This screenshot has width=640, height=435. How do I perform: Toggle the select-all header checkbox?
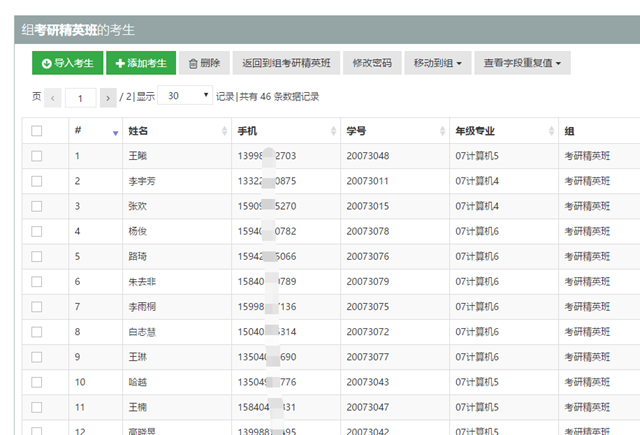[x=37, y=131]
